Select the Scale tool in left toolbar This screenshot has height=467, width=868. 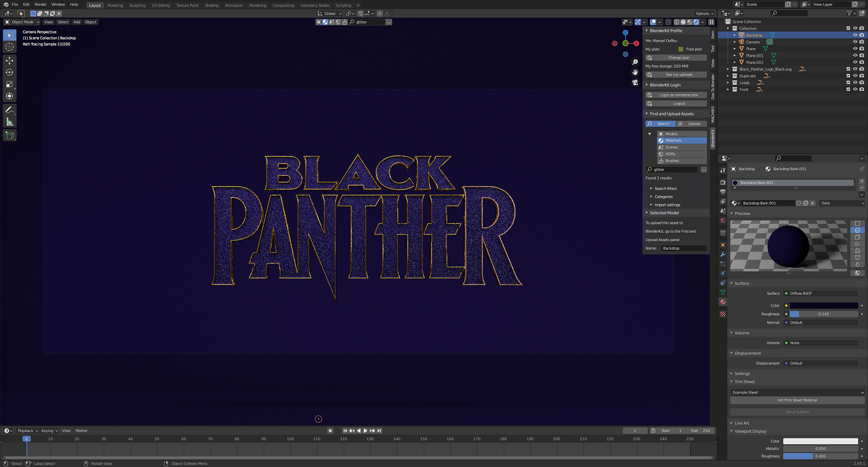click(x=9, y=84)
